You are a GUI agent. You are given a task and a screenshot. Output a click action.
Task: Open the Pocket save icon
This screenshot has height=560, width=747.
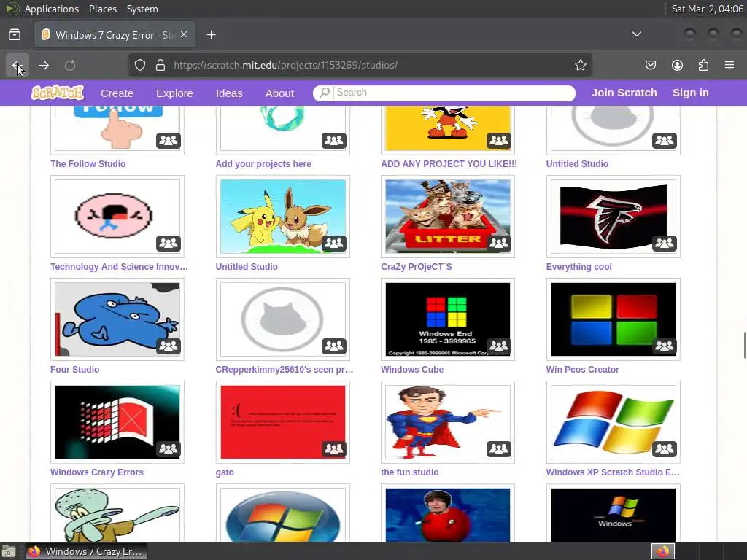pyautogui.click(x=651, y=65)
